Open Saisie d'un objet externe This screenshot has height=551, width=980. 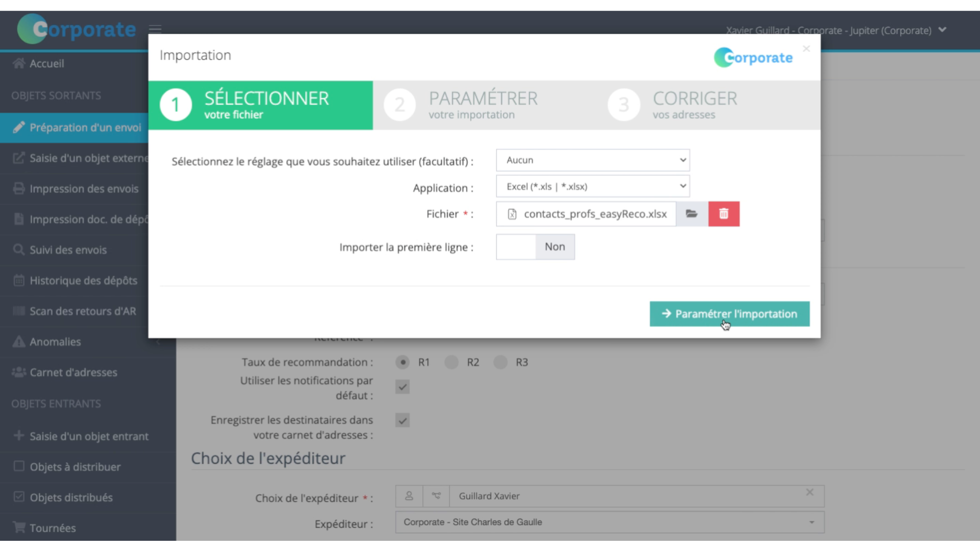click(74, 158)
